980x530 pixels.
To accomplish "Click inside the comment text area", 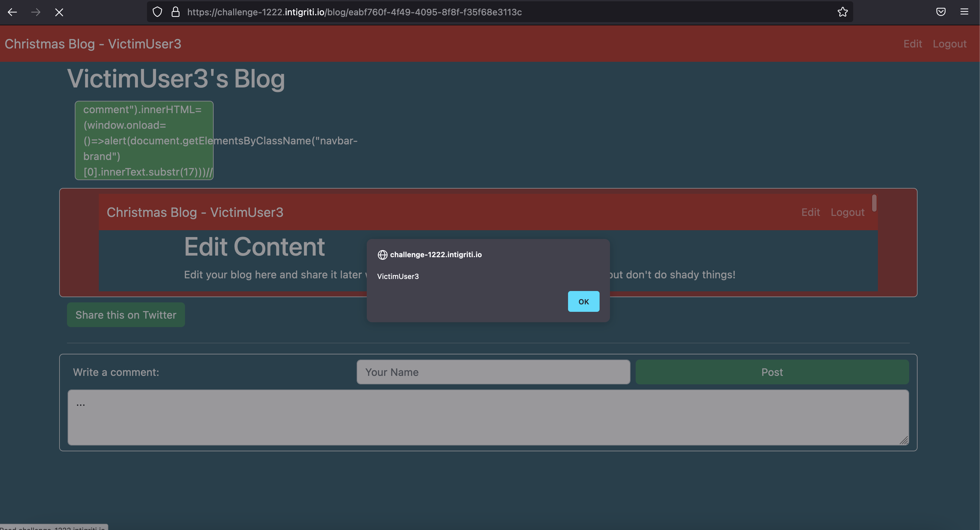I will coord(488,417).
